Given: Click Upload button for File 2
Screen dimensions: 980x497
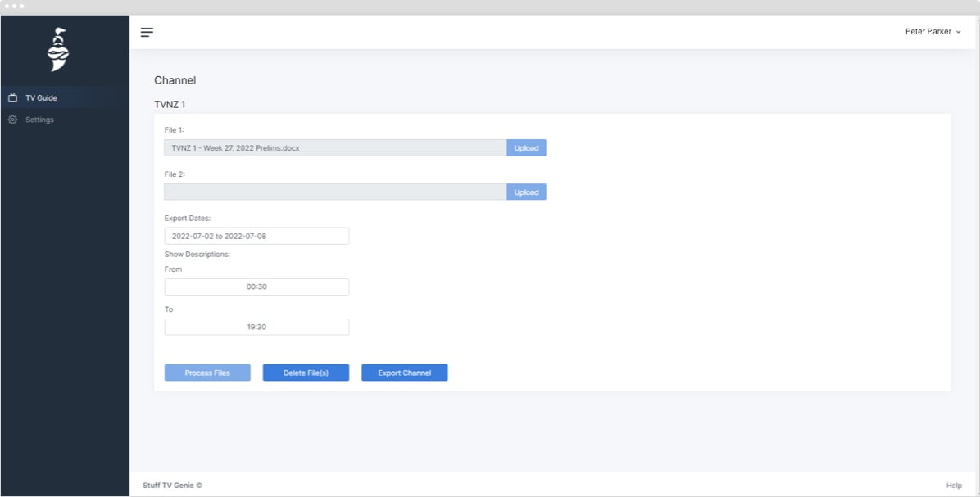Looking at the screenshot, I should [x=526, y=192].
